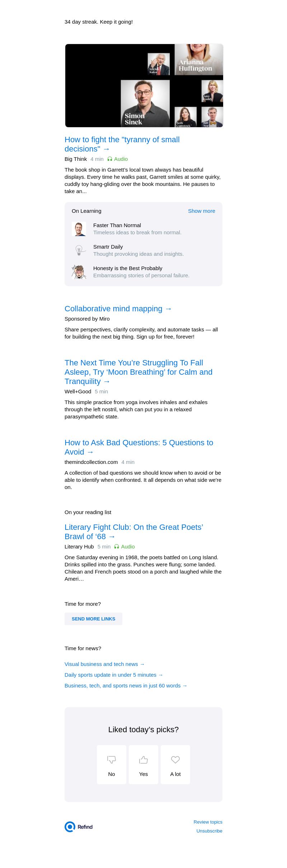
Task: Click headphones Audio icon for Literary Hub article
Action: coord(117,547)
